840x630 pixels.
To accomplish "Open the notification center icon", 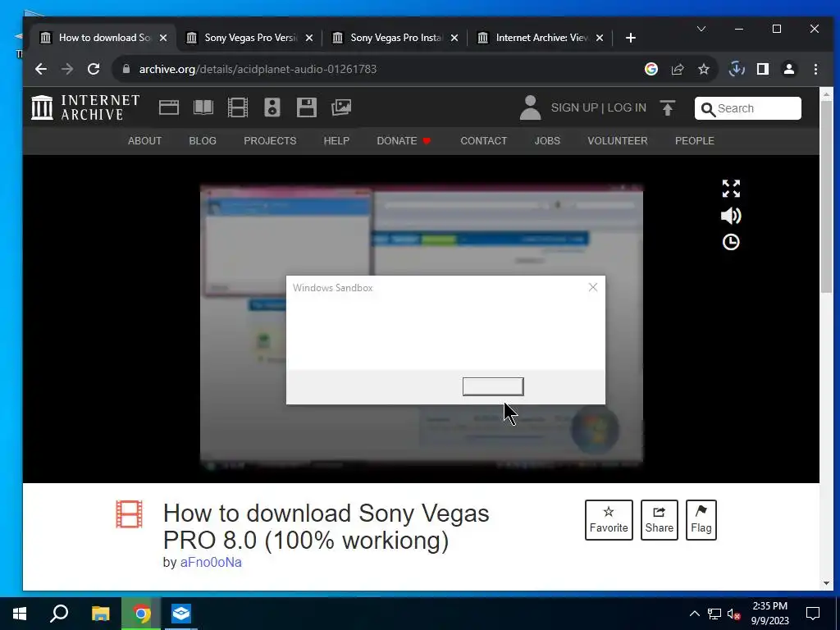I will [x=813, y=614].
